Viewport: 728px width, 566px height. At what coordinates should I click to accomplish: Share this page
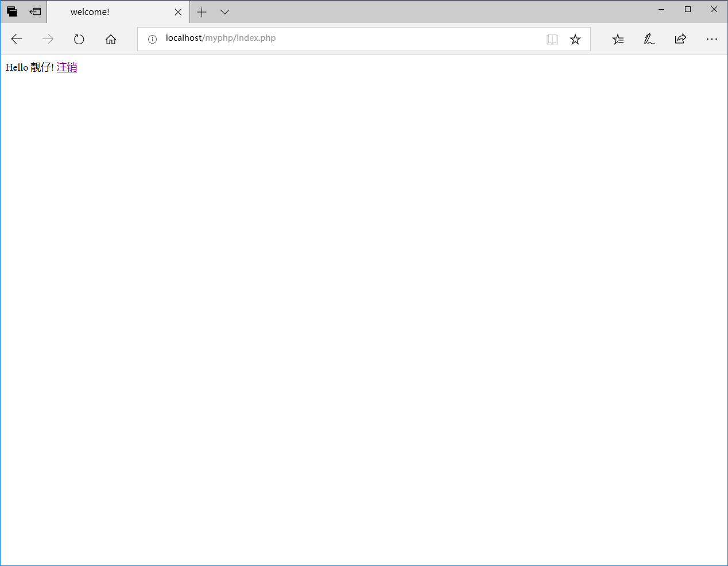(680, 39)
